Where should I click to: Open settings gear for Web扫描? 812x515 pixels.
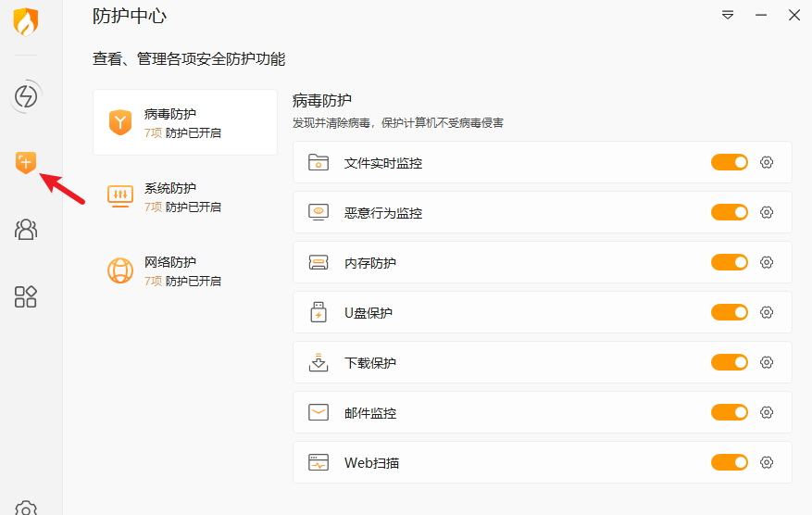(767, 462)
